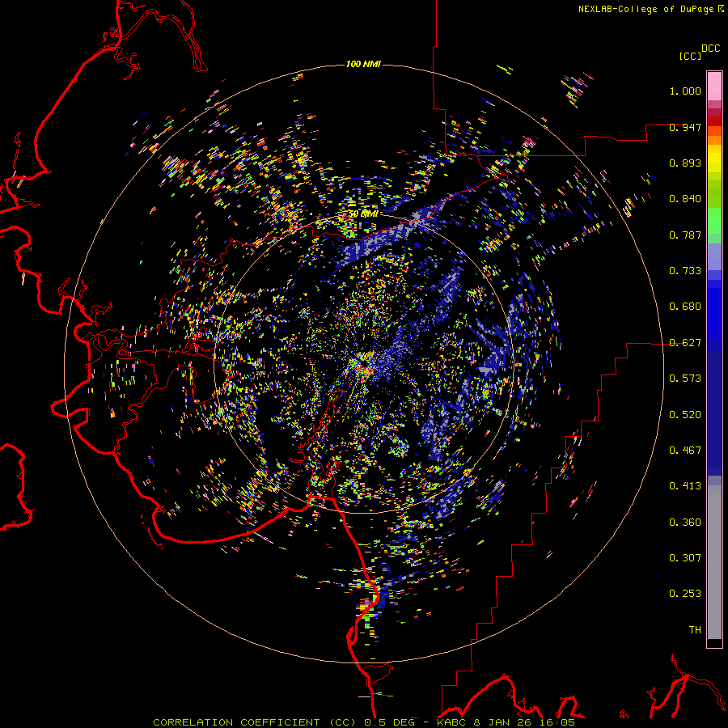Click the 0.893 scale value
The width and height of the screenshot is (728, 728).
[685, 163]
